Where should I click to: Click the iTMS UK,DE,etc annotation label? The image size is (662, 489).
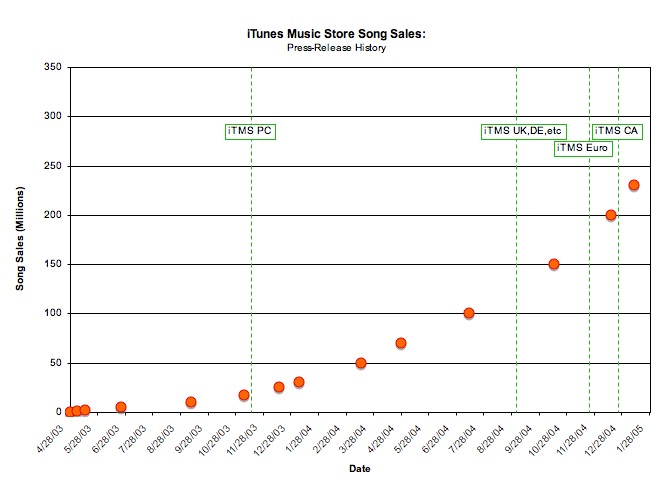click(523, 131)
